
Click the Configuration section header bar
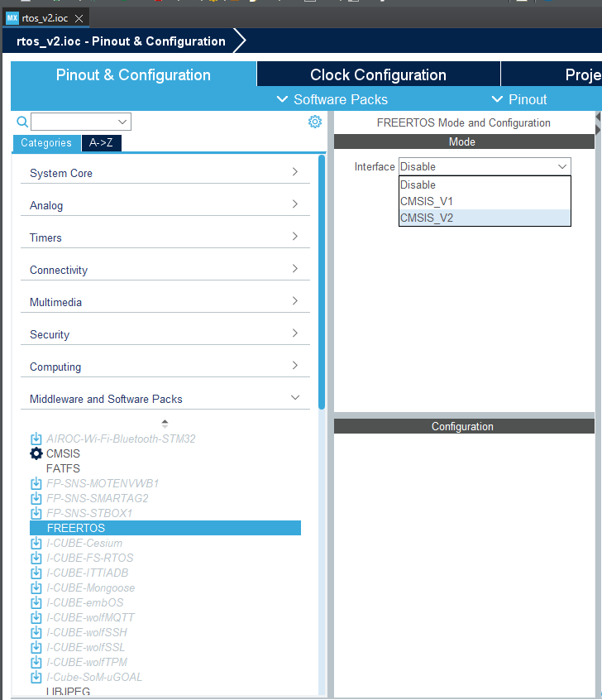pos(464,426)
